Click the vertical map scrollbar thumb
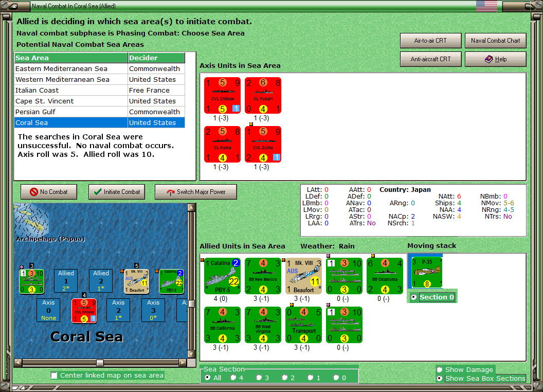Image resolution: width=543 pixels, height=392 pixels. point(191,304)
